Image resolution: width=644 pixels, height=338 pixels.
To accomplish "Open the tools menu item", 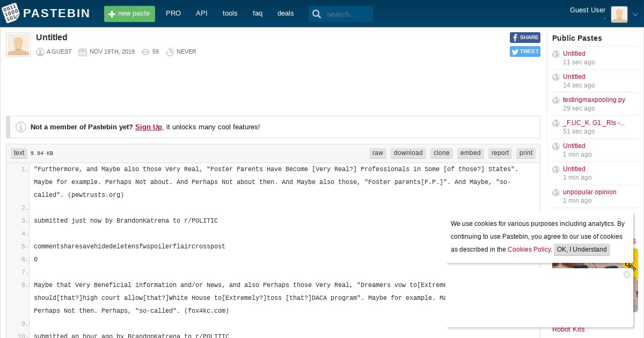I will 230,13.
